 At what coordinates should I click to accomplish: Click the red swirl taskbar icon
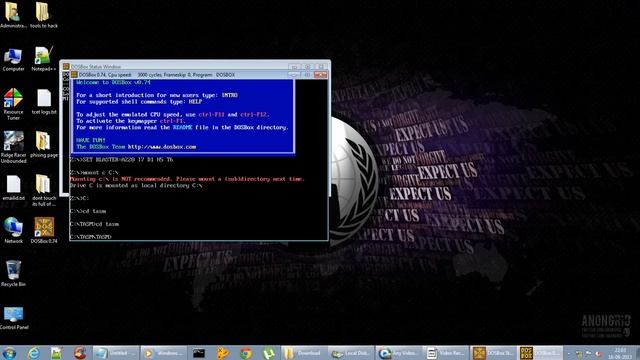[80, 353]
